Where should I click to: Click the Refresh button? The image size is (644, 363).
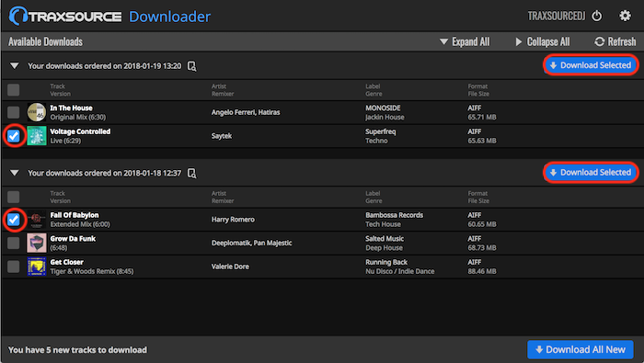click(615, 41)
